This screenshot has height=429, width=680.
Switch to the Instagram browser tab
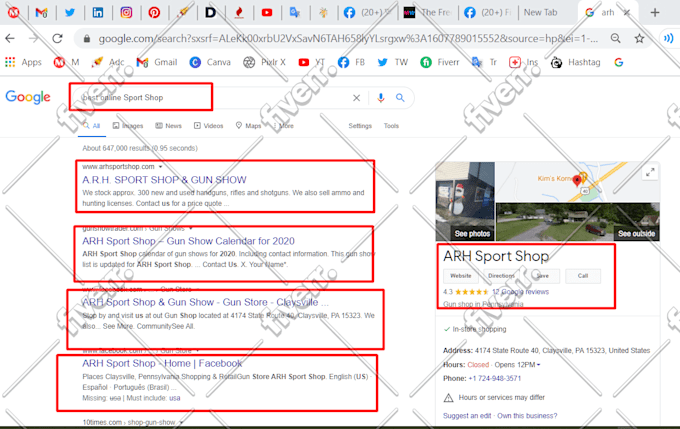tap(126, 13)
